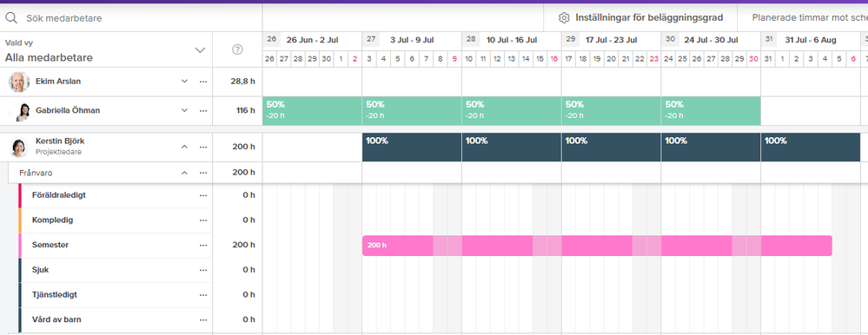The height and width of the screenshot is (335, 868).
Task: Open Kerstin Björk's avatar
Action: pos(19,147)
